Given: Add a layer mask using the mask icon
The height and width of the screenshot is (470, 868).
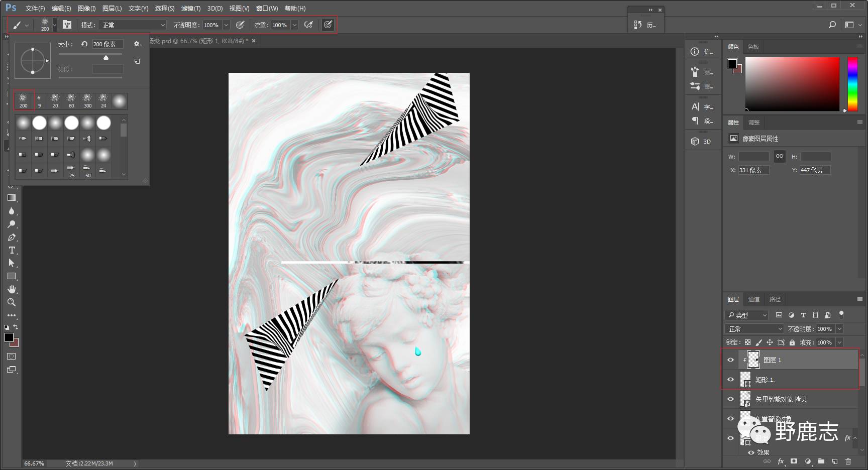Looking at the screenshot, I should click(x=794, y=461).
